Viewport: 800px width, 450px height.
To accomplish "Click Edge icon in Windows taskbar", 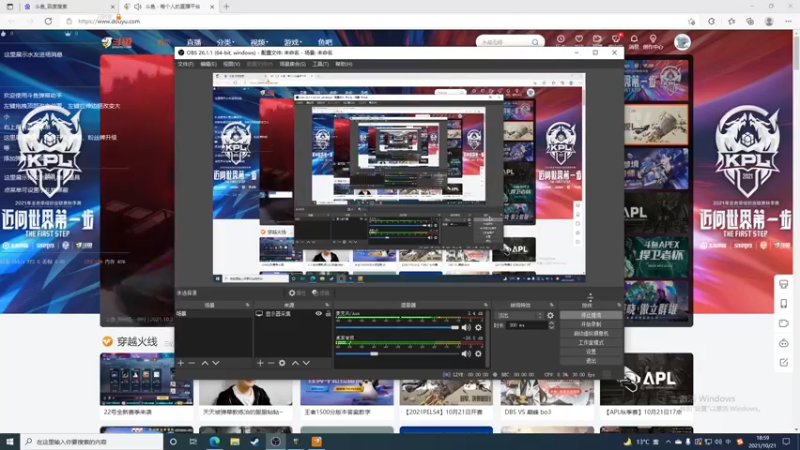I will [x=214, y=441].
